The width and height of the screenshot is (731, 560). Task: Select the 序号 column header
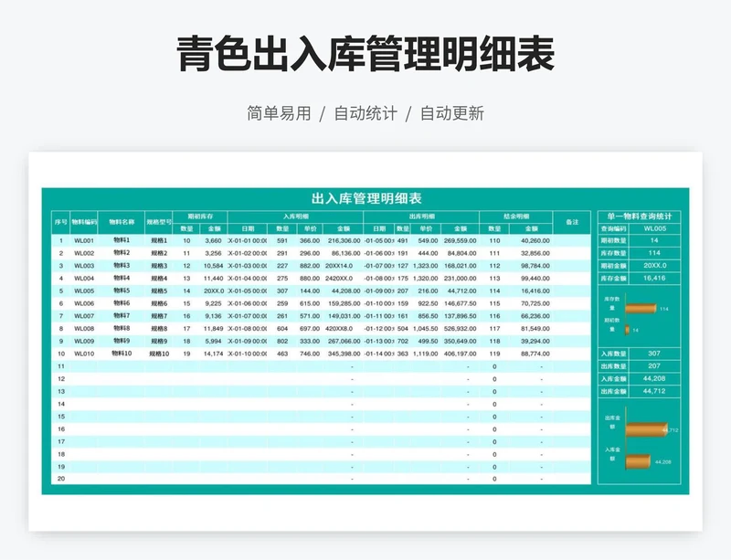pos(60,222)
